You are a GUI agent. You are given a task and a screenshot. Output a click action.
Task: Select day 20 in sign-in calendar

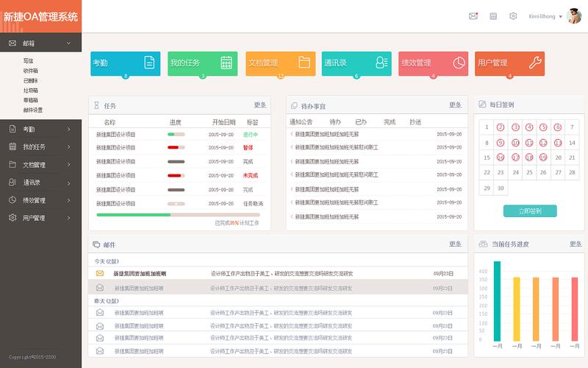[x=558, y=158]
